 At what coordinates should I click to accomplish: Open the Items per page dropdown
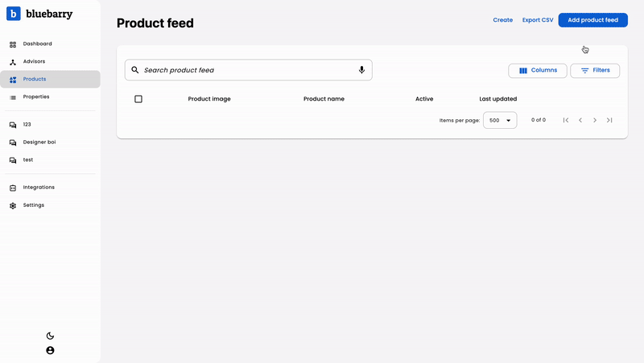click(500, 120)
